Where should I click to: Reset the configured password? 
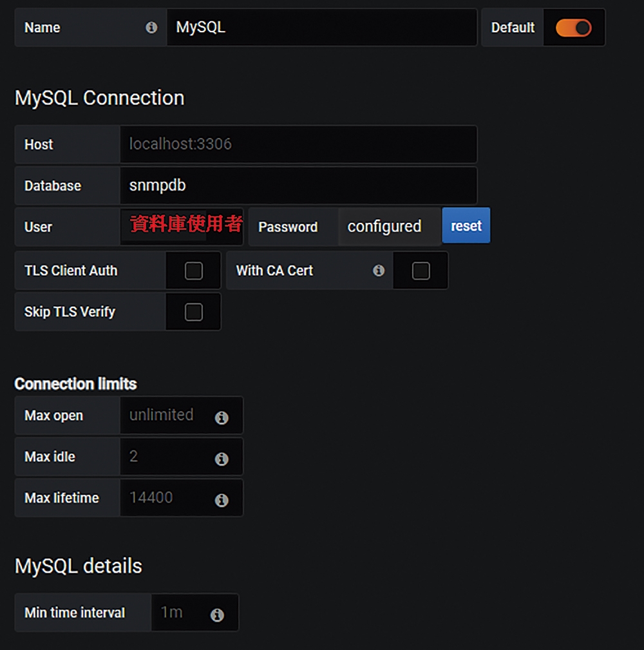pos(466,226)
